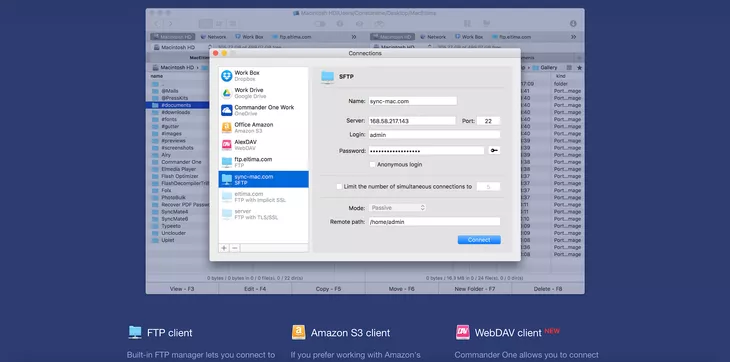Click the Remote path field
Viewport: 730px width, 362px height.
(x=434, y=222)
